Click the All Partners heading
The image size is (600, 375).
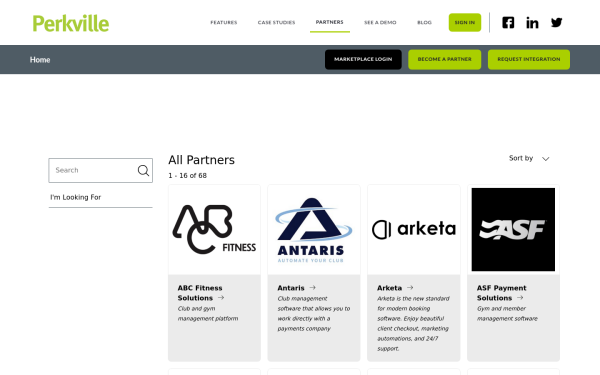point(201,160)
